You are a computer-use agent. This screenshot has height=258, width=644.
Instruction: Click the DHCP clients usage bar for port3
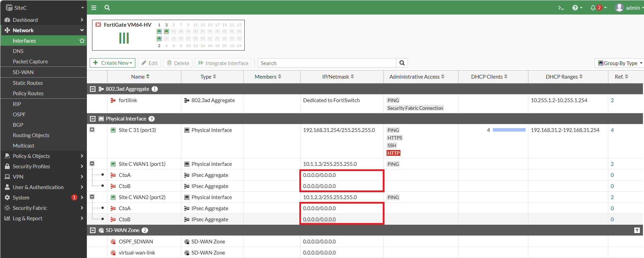(509, 130)
